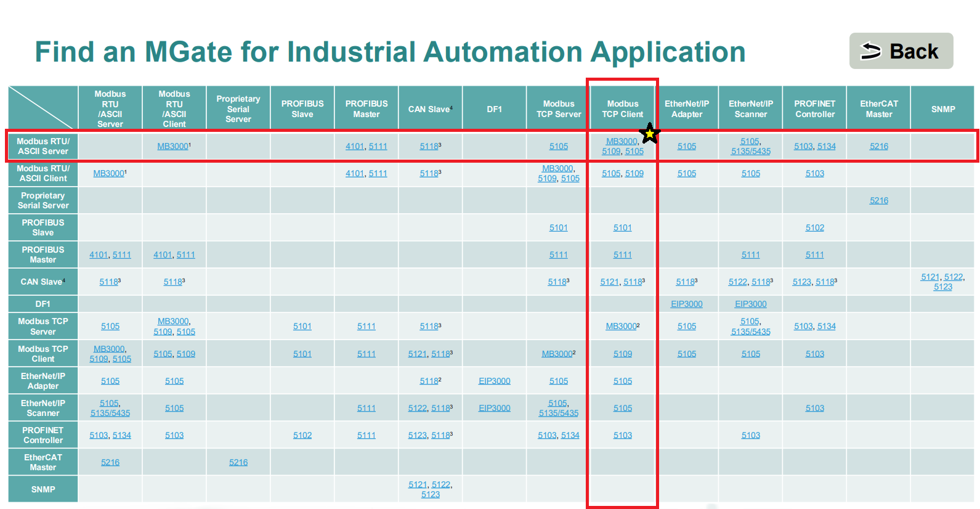Open 5101 link in Modbus TCP Server row
Screen dimensions: 980x509
pos(302,326)
